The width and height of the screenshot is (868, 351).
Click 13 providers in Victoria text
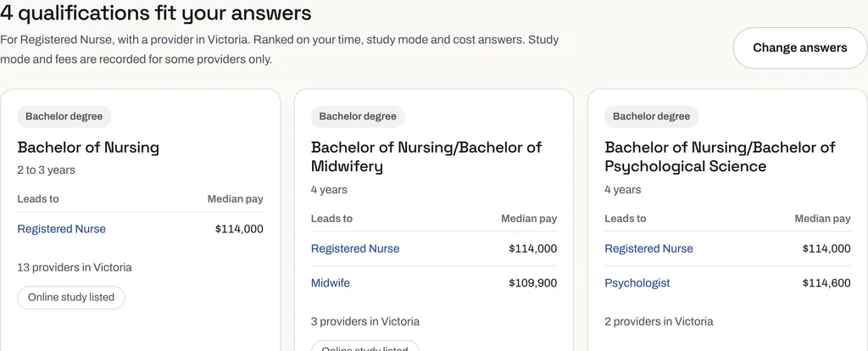(x=75, y=267)
